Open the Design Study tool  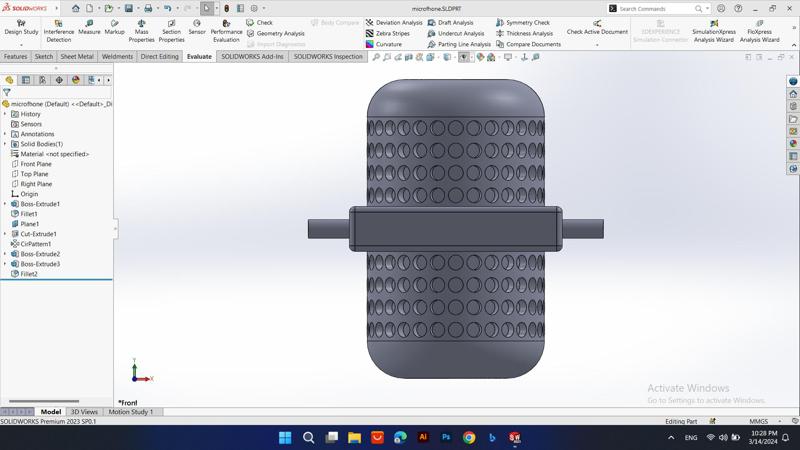point(21,28)
